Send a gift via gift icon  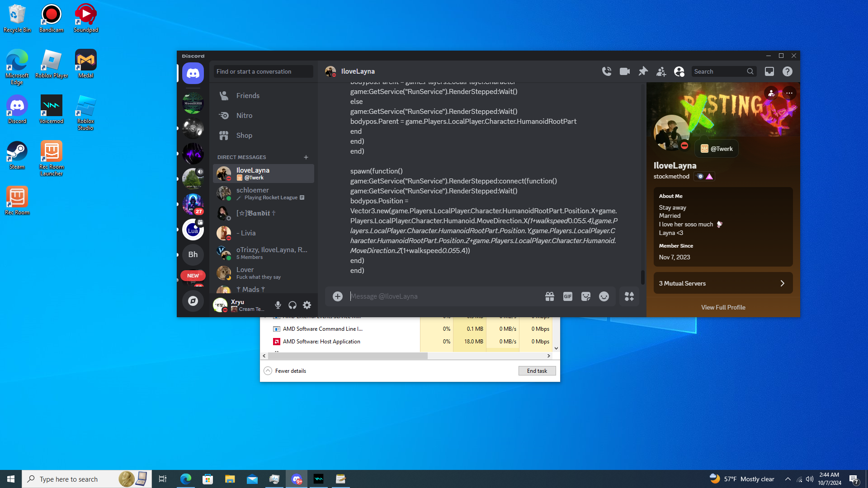[x=550, y=296]
